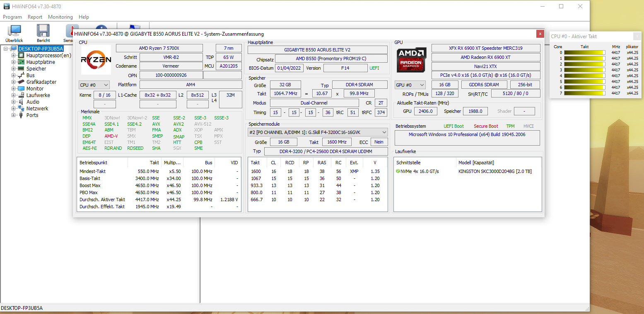
Task: Expand the Laufwerke tree node
Action: click(14, 95)
